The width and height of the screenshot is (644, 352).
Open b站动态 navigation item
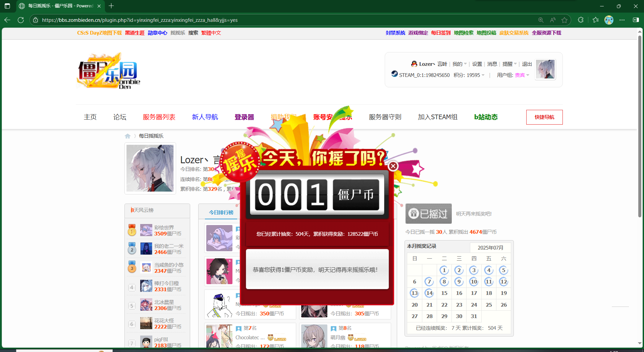(x=486, y=117)
